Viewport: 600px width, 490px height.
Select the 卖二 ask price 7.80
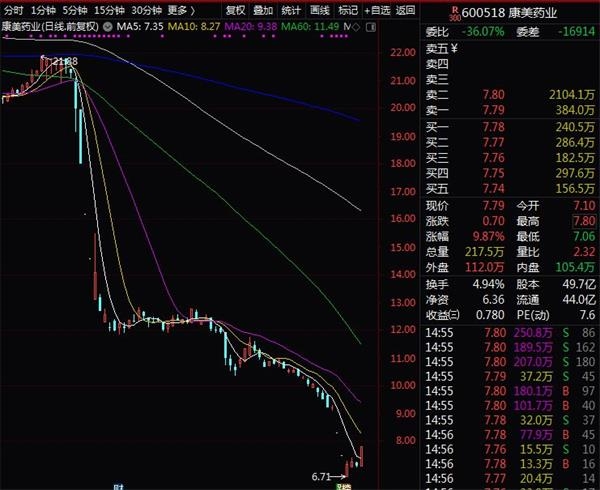pyautogui.click(x=493, y=95)
